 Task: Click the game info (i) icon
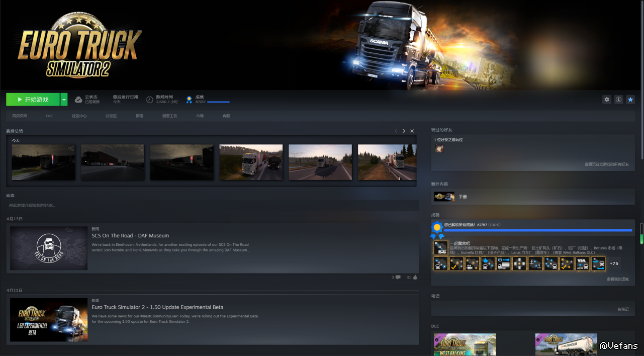[x=618, y=100]
